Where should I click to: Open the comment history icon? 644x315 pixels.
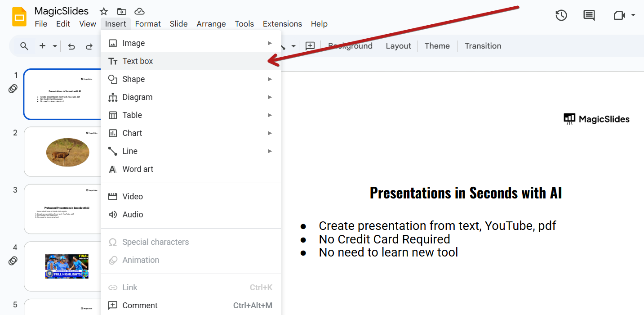[x=589, y=15]
